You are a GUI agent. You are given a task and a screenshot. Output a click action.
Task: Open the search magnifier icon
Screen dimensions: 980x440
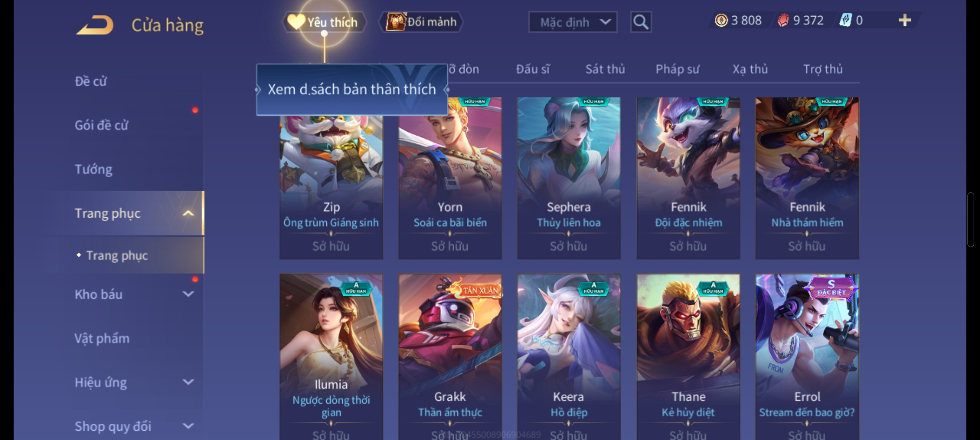641,22
